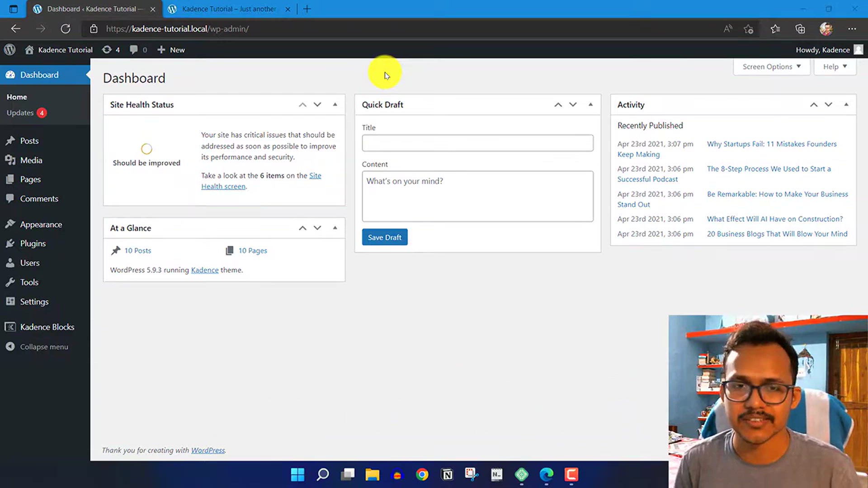Switch to Kadence Tutorial – Just another tab
Screen dimensions: 868x488
tap(229, 9)
